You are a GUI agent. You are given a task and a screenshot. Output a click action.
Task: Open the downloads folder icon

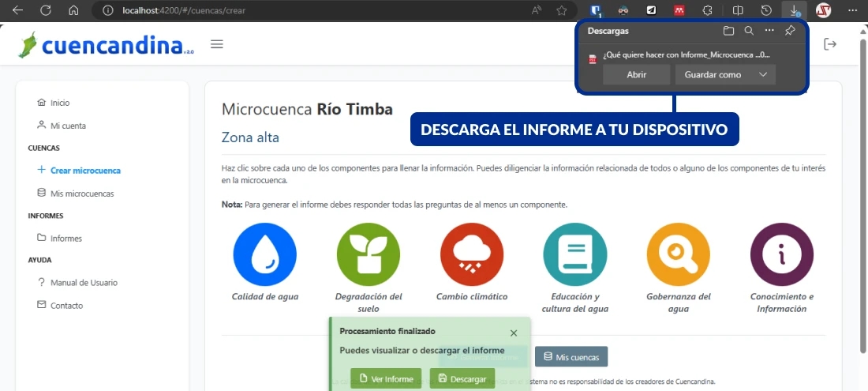pyautogui.click(x=728, y=31)
